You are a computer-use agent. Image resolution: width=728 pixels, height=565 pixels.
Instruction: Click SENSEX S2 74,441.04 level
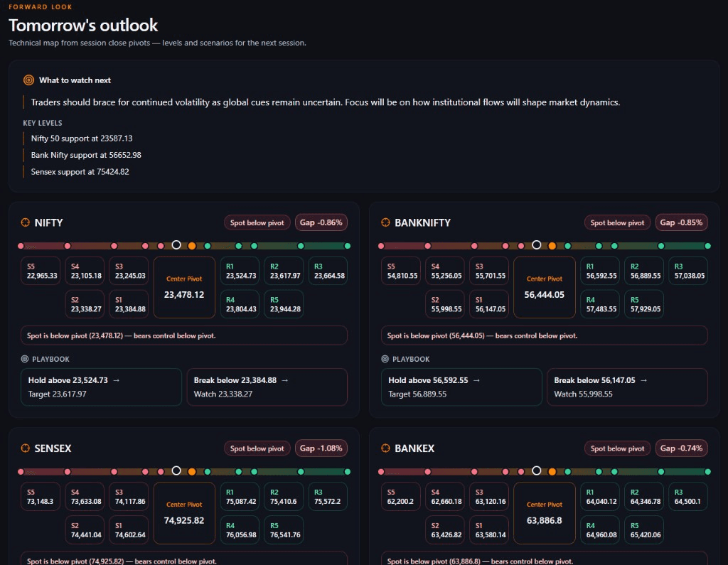pyautogui.click(x=85, y=529)
